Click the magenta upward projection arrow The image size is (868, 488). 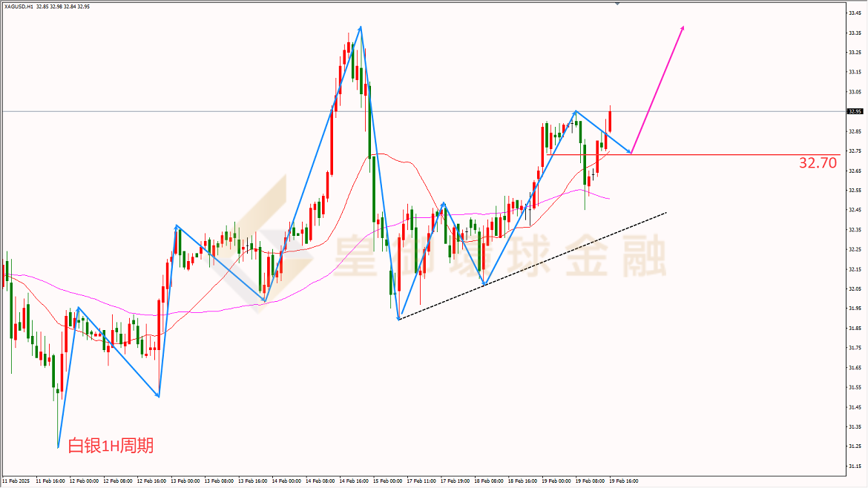point(657,90)
